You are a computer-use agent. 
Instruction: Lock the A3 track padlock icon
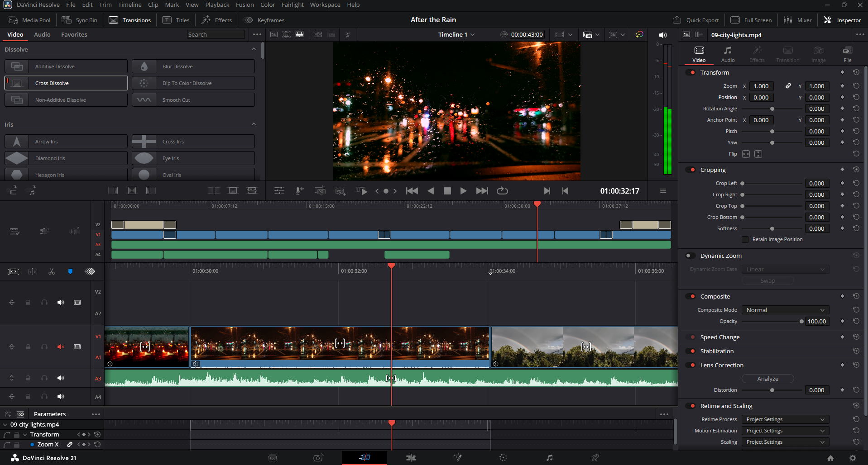click(28, 378)
